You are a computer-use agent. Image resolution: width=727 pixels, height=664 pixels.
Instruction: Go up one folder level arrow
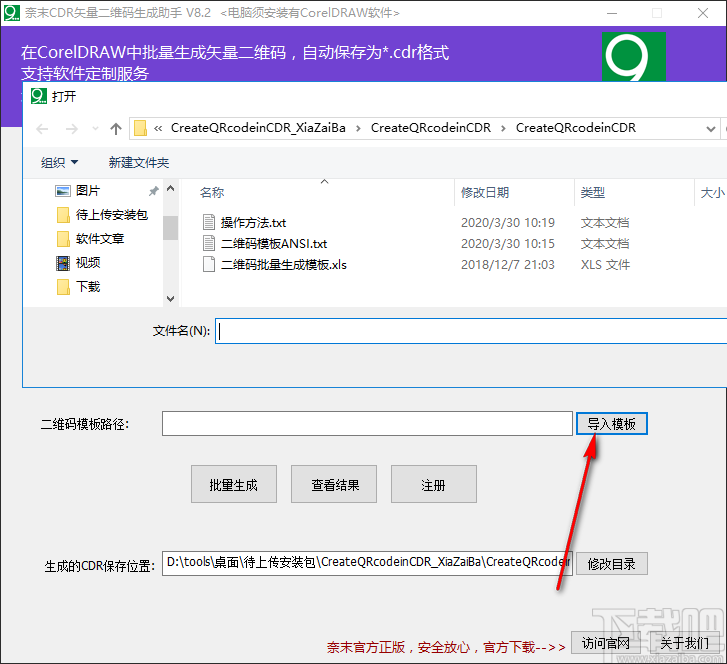(x=116, y=128)
